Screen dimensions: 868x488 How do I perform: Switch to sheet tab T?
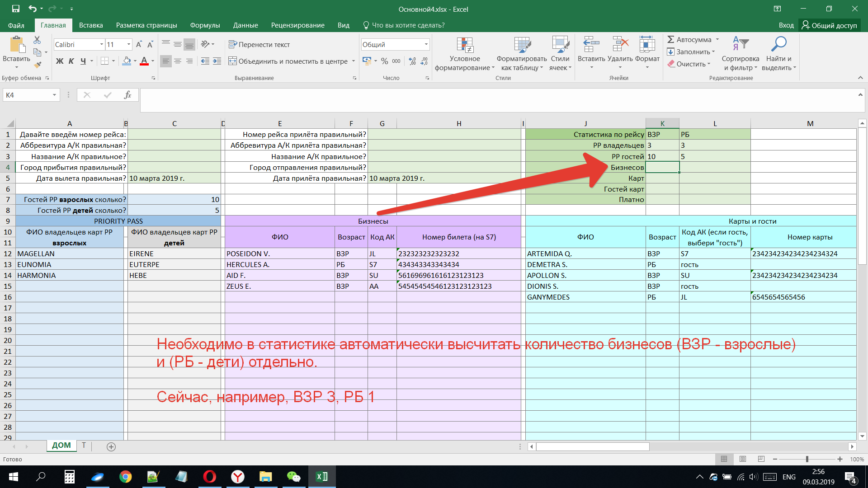(x=84, y=446)
